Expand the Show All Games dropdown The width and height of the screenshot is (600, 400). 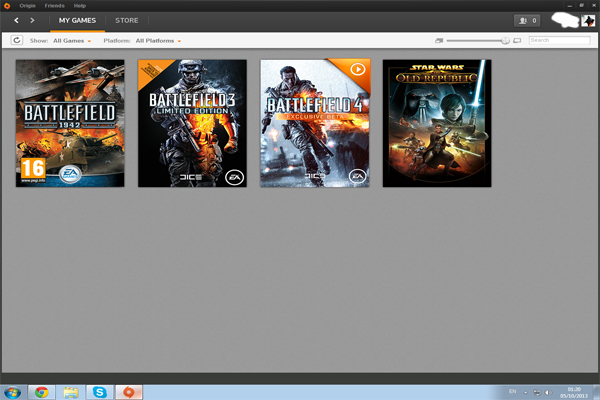point(72,41)
